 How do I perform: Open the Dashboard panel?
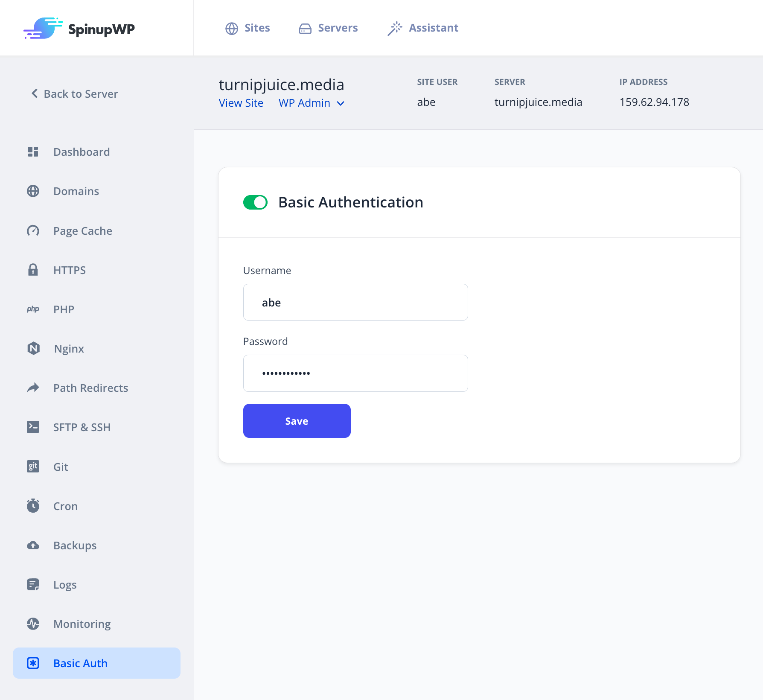coord(81,152)
